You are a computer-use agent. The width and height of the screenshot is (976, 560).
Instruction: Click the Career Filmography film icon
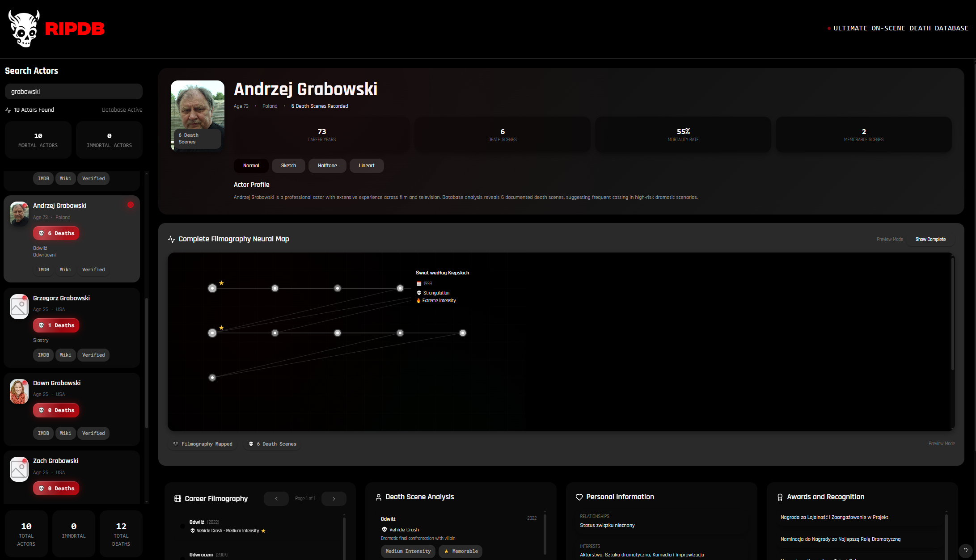[x=177, y=499]
